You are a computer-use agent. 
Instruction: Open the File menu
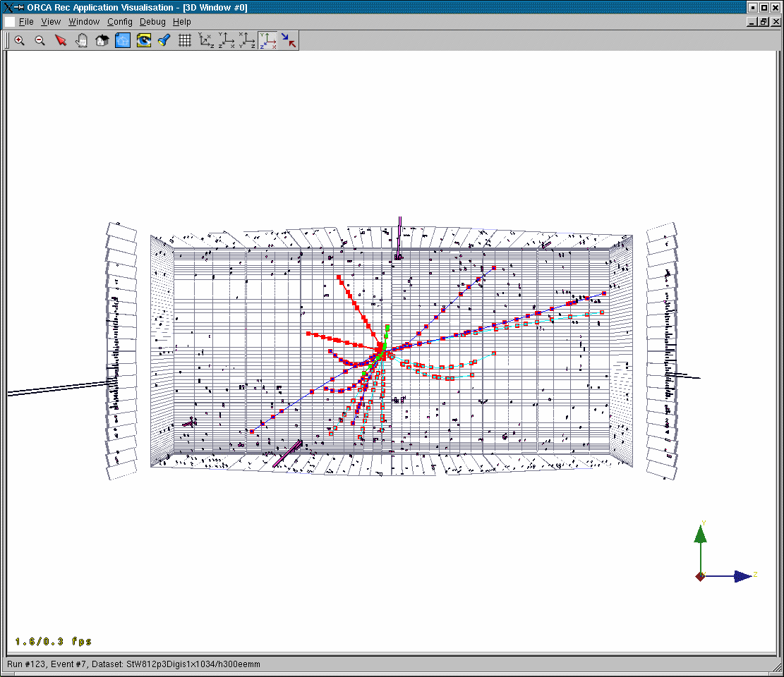point(26,22)
